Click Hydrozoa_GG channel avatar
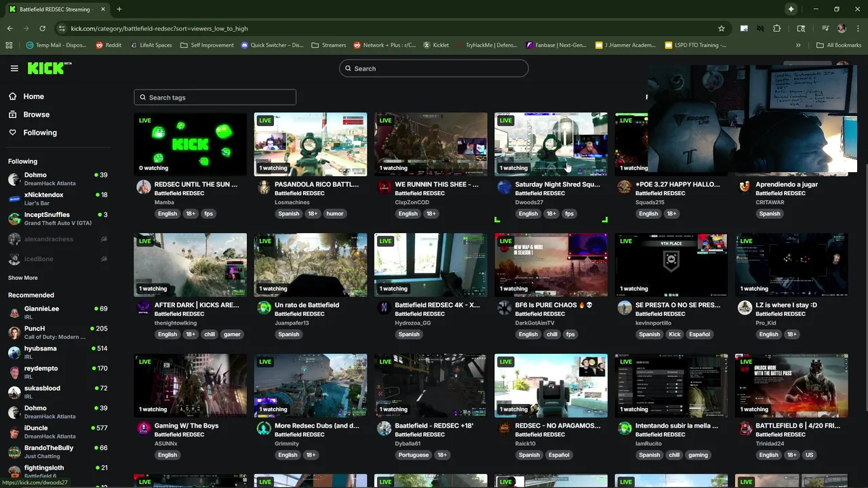 coord(384,308)
